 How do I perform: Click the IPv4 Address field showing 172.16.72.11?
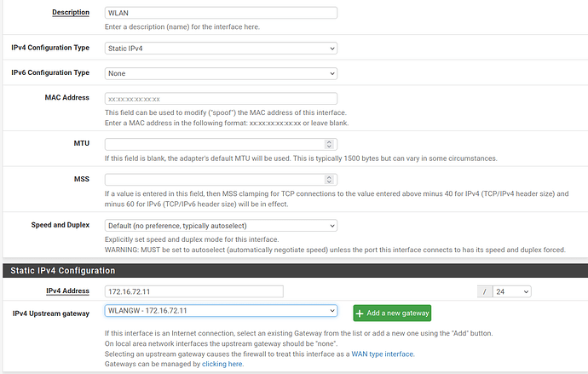[x=193, y=291]
